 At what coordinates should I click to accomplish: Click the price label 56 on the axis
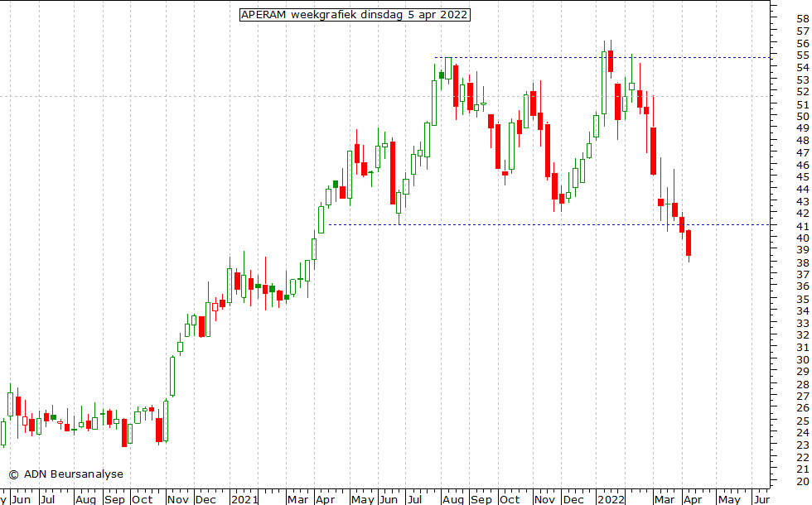coord(803,44)
